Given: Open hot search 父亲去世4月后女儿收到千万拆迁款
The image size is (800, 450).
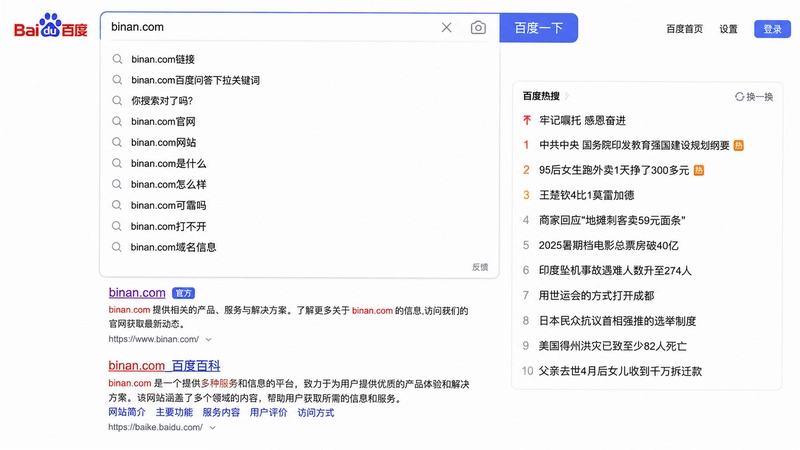Looking at the screenshot, I should pyautogui.click(x=620, y=371).
